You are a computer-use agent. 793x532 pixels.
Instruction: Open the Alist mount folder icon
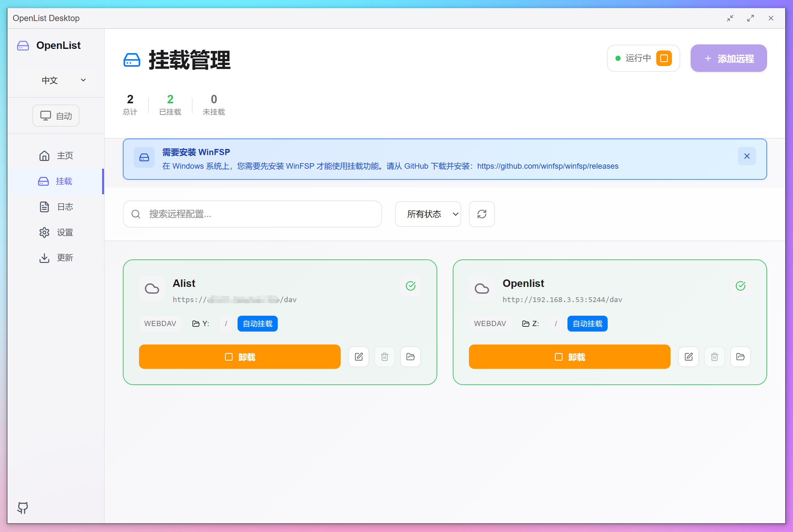click(410, 357)
